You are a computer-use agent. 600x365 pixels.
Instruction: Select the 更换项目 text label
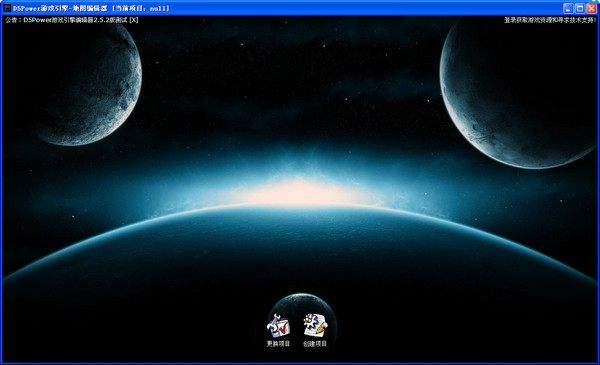pyautogui.click(x=278, y=344)
